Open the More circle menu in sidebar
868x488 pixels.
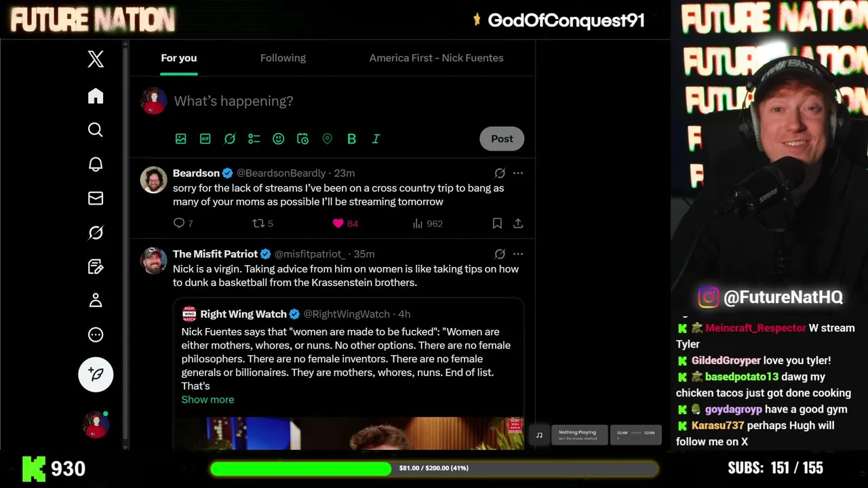pyautogui.click(x=96, y=335)
